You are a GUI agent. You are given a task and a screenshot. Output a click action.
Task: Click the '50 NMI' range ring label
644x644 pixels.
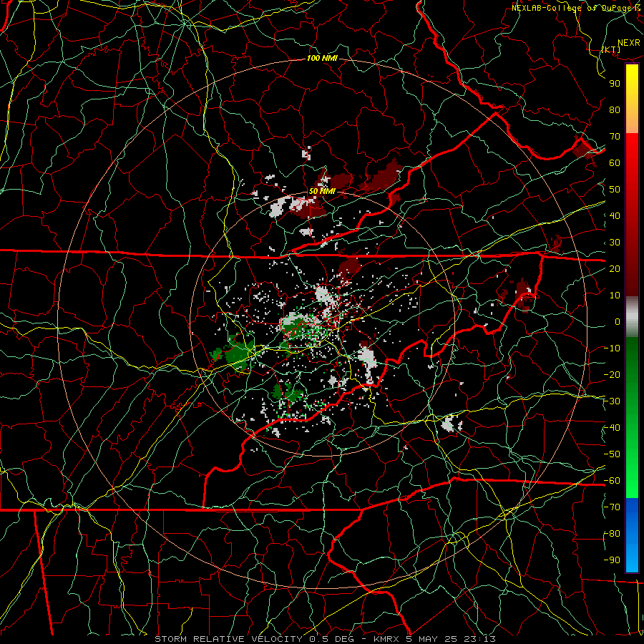(322, 191)
